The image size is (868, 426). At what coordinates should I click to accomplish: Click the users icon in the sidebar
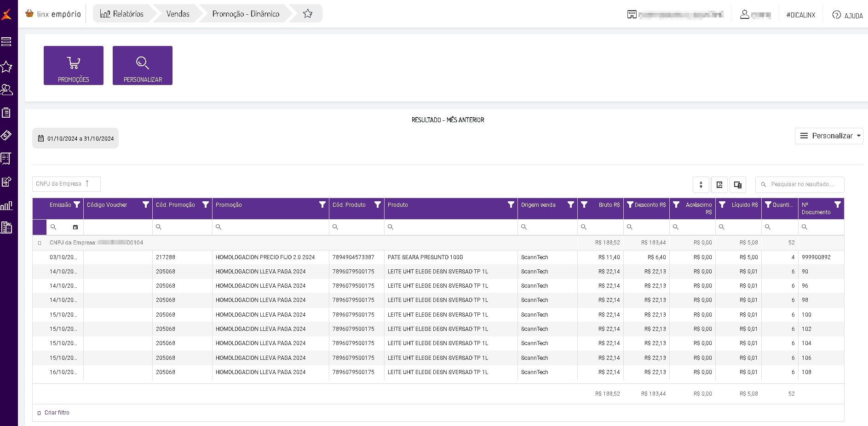point(6,90)
